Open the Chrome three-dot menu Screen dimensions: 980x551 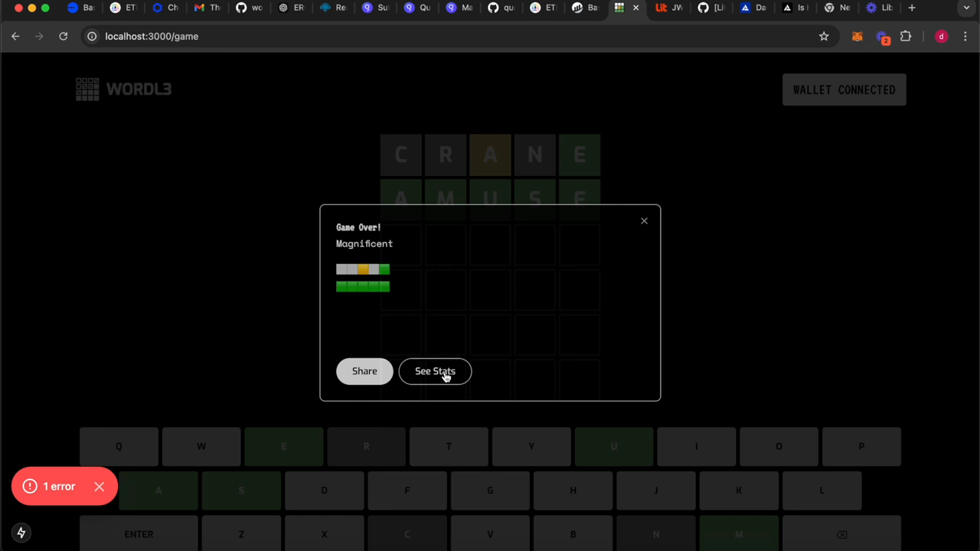click(965, 36)
